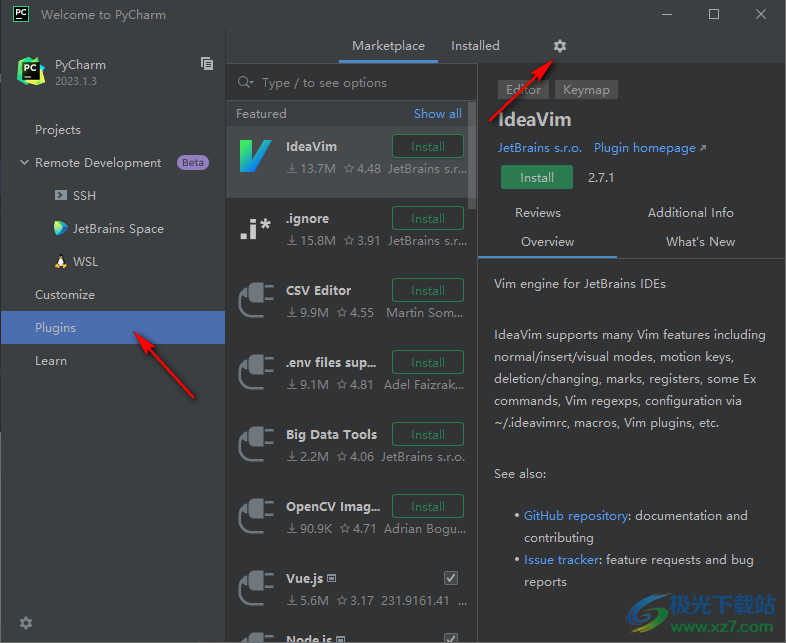Select the Big Data Tools plugin name

tap(331, 435)
